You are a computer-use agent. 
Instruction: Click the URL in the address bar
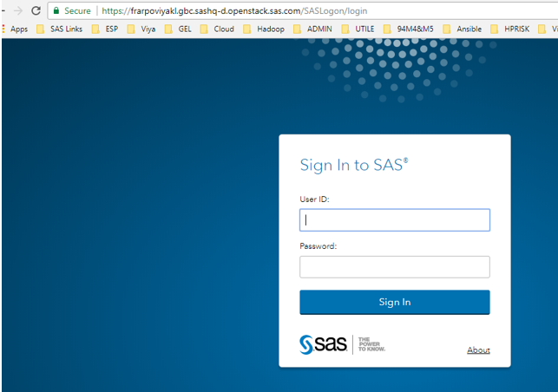click(234, 11)
